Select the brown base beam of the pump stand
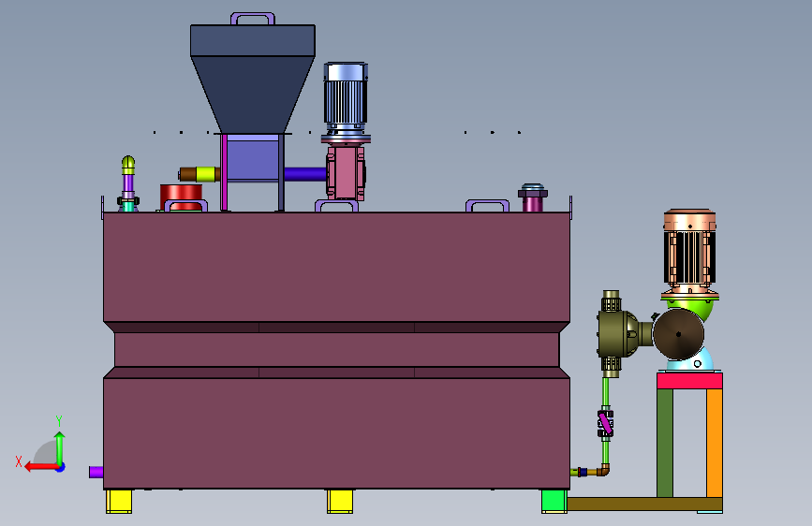812x526 pixels. [x=644, y=504]
